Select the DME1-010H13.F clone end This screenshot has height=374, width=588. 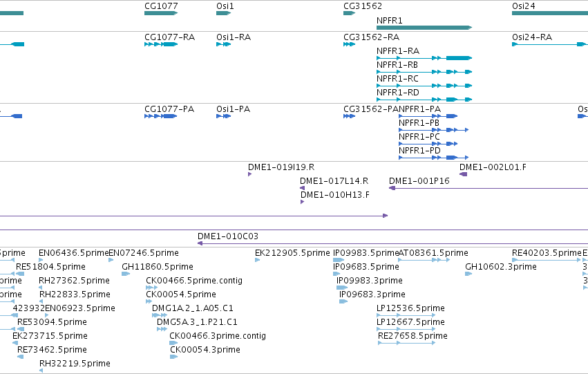pos(302,202)
